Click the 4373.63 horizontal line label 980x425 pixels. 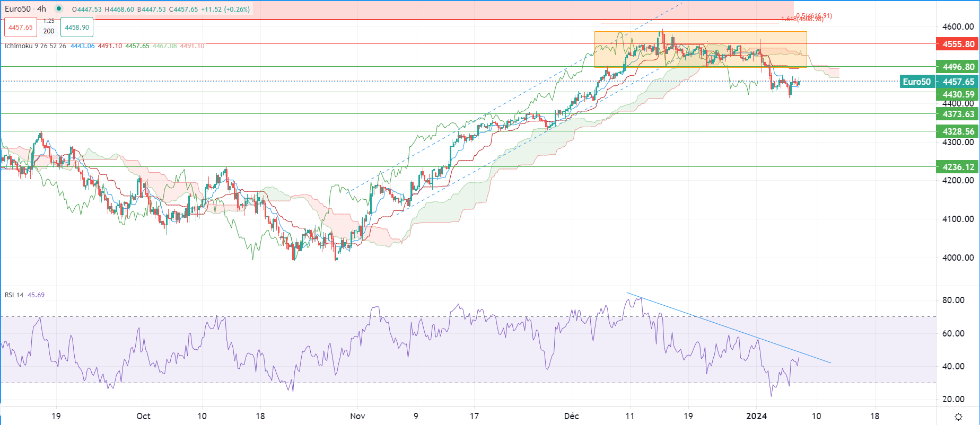click(x=958, y=114)
